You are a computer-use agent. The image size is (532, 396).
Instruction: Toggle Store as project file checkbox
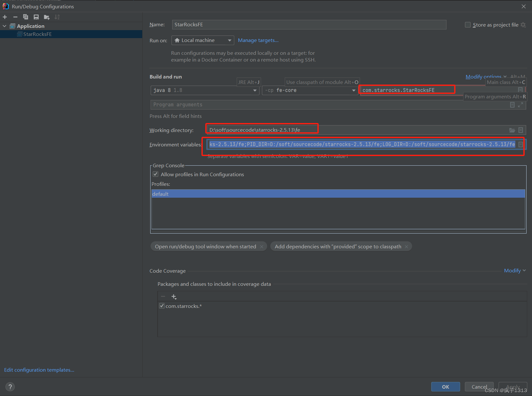(x=468, y=25)
